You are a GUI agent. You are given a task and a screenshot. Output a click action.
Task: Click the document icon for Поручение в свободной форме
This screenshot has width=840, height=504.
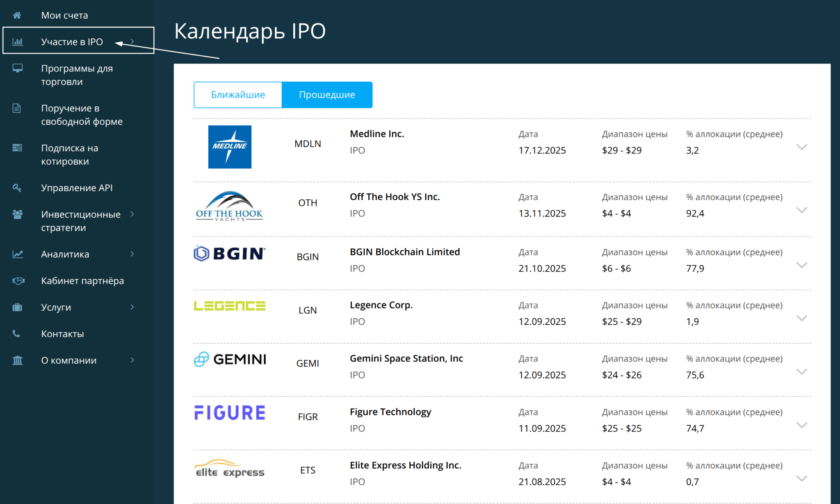17,108
